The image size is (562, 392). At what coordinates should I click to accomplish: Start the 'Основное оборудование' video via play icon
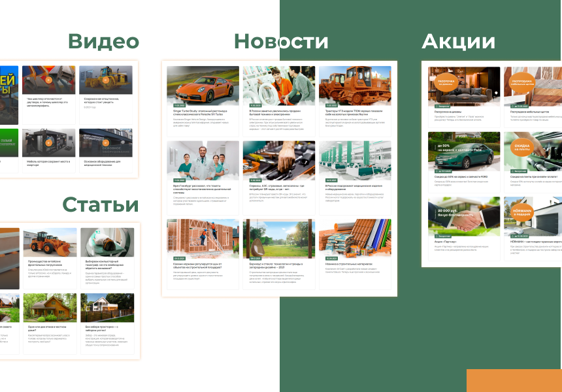point(105,142)
